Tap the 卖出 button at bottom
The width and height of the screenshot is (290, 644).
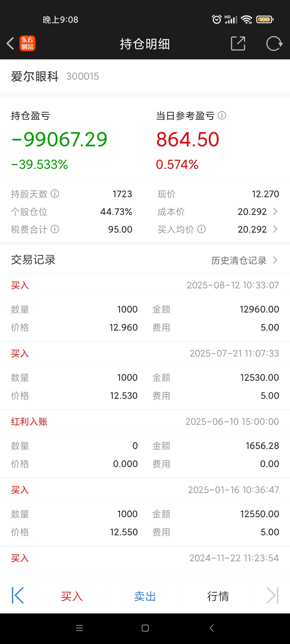pos(145,596)
